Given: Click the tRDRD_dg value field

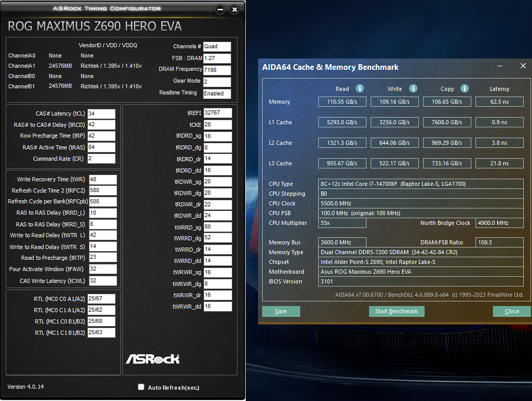Looking at the screenshot, I should coord(217,148).
